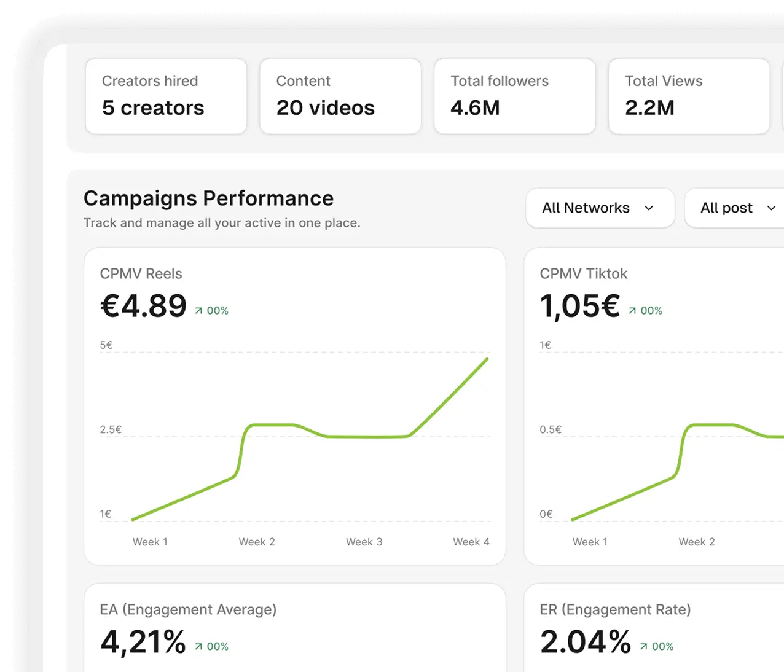Select Week 1 on CPMV Reels chart
784x672 pixels.
coord(150,542)
